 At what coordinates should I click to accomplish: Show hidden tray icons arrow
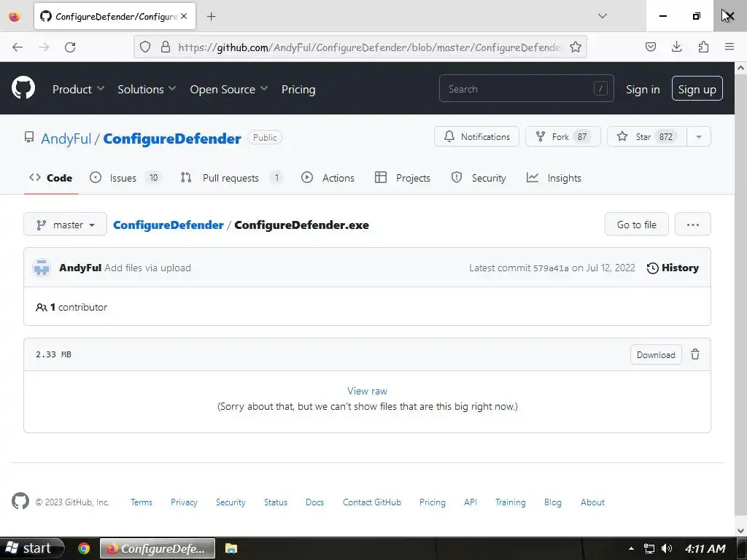631,548
